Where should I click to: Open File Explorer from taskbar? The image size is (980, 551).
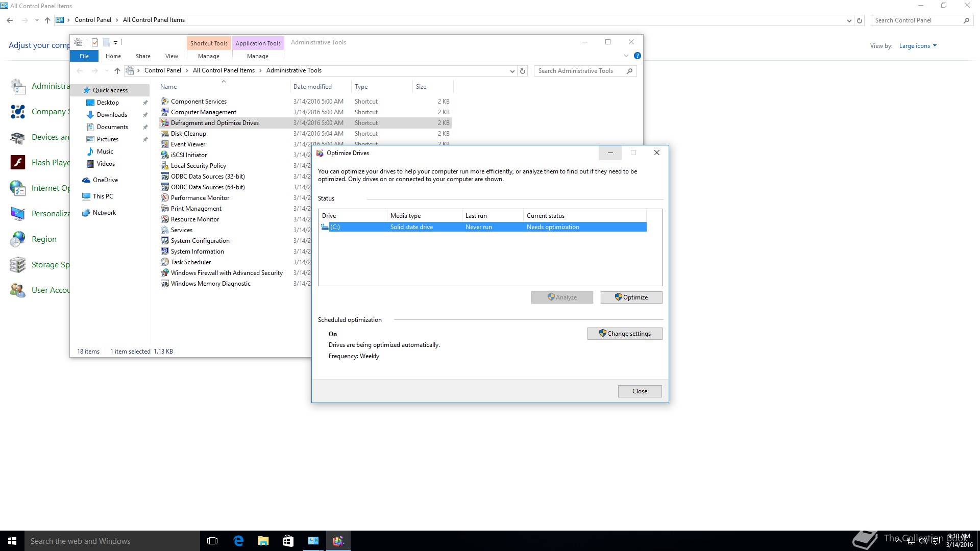click(x=263, y=541)
